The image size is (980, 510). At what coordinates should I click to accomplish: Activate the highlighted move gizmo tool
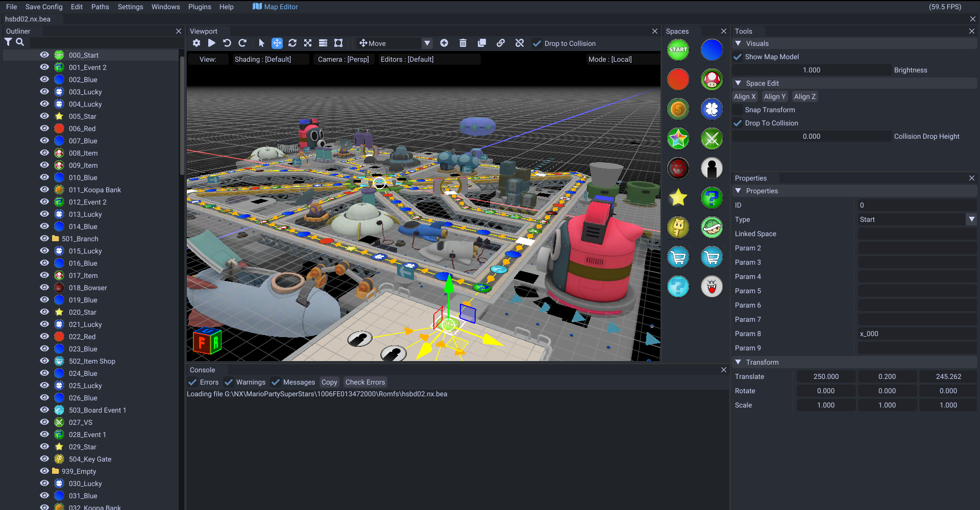(x=277, y=43)
